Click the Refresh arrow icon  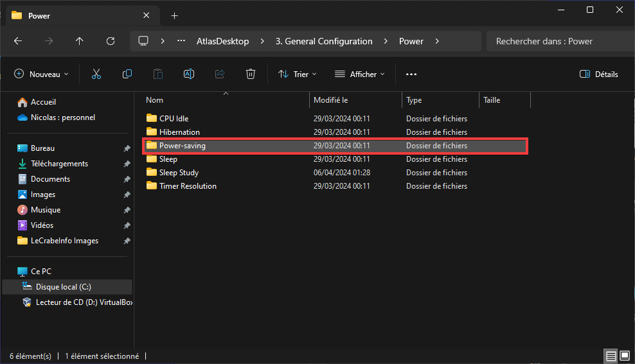pos(111,41)
